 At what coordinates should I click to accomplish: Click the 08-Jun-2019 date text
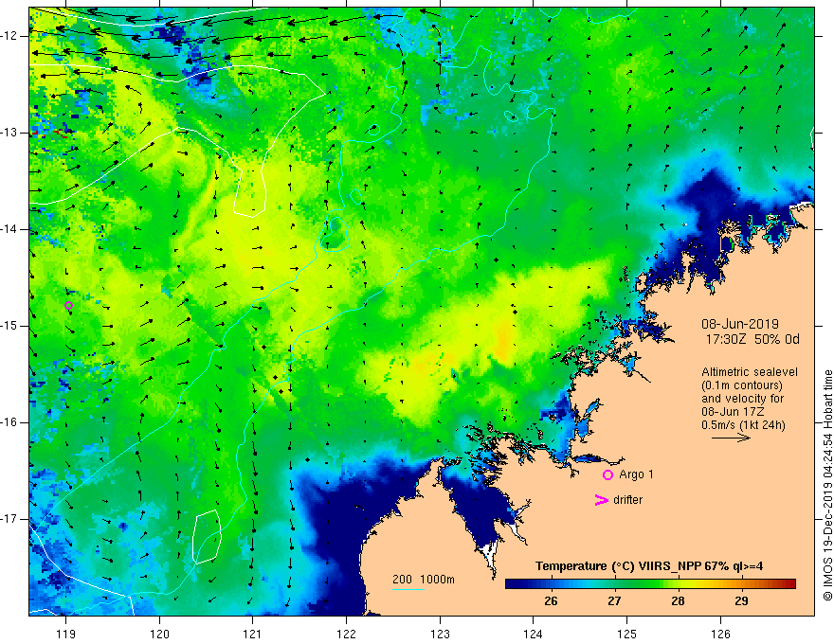740,324
